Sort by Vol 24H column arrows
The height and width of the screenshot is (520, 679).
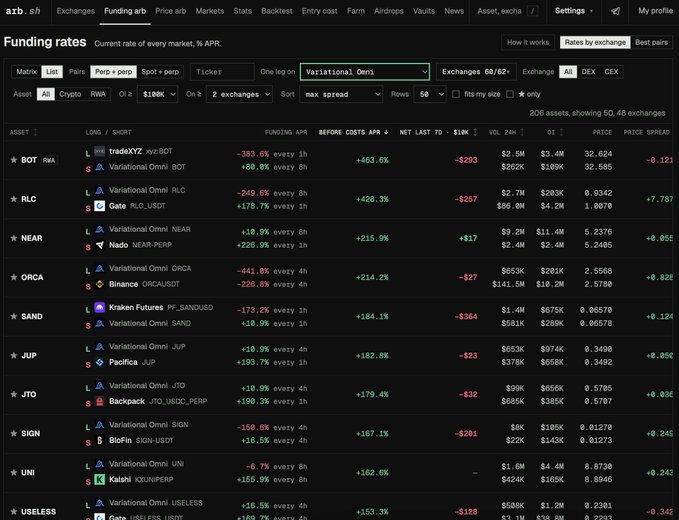(522, 132)
